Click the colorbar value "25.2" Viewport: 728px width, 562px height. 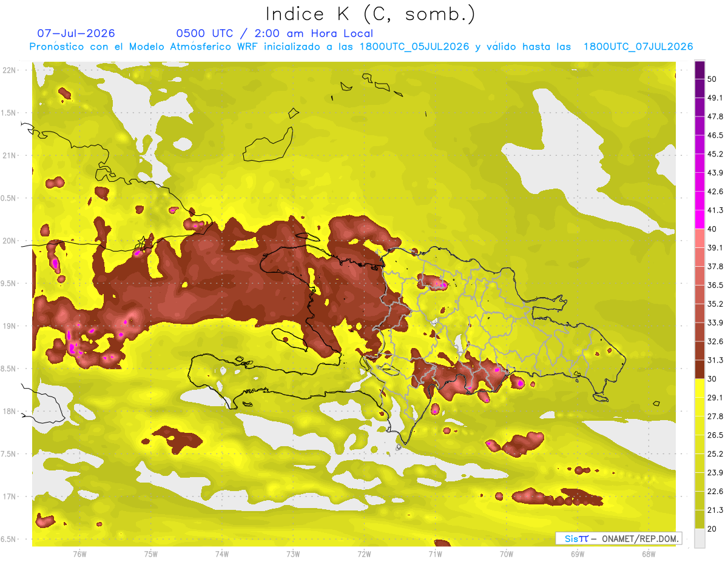715,454
